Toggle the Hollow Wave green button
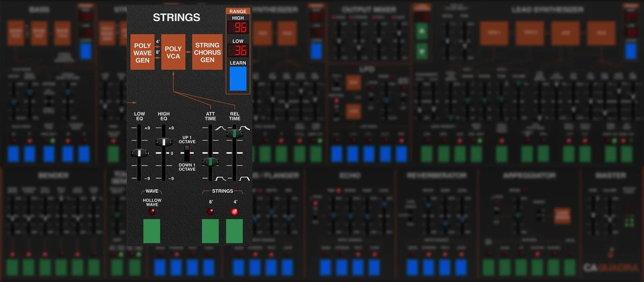Image resolution: width=644 pixels, height=282 pixels. point(151,231)
